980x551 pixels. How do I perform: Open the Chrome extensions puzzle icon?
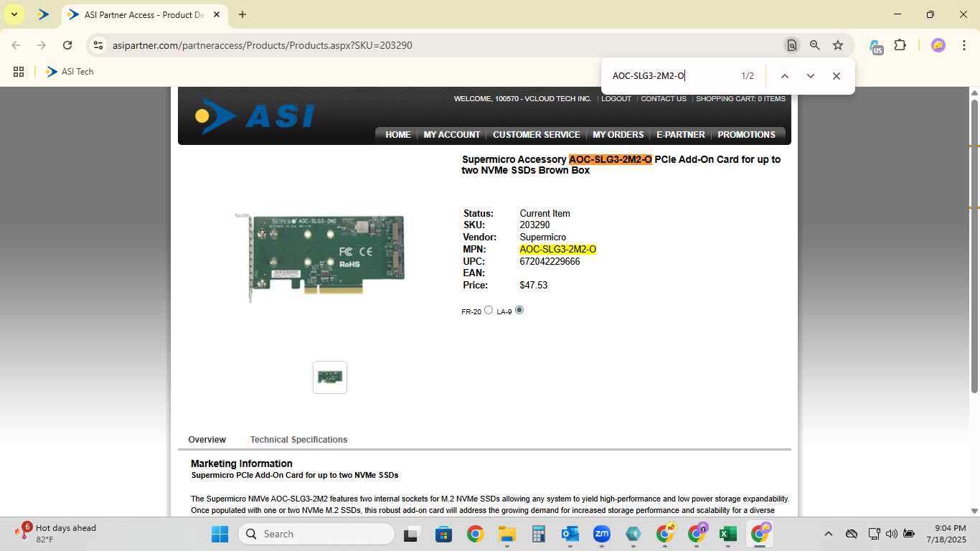point(900,45)
